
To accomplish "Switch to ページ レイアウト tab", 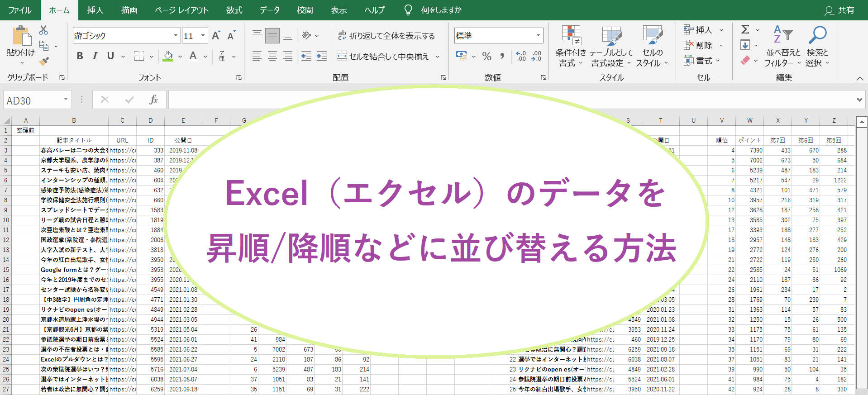I will pos(181,10).
